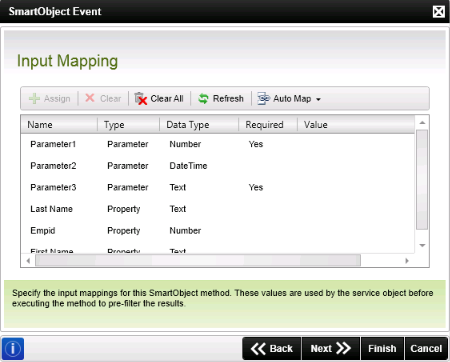Sort by the Data Type column header

199,125
